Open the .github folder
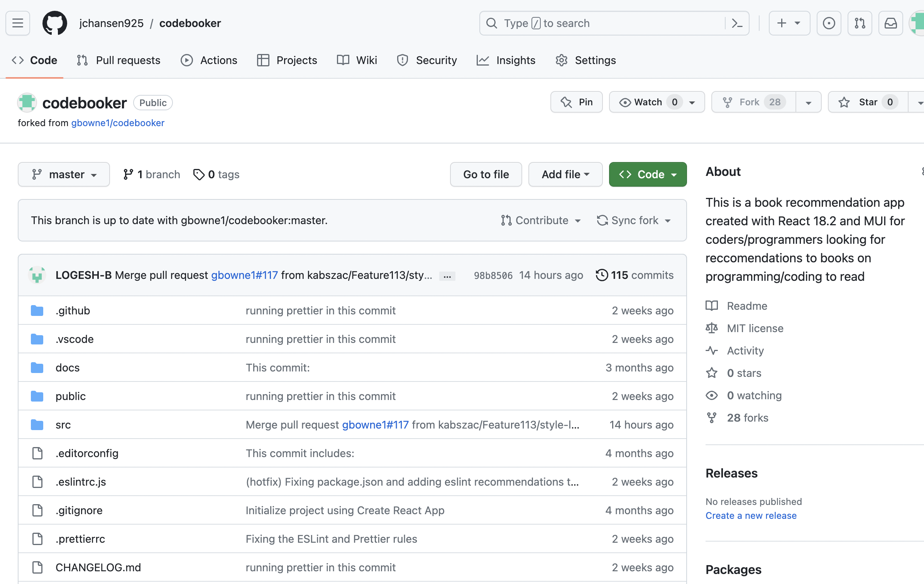Image resolution: width=924 pixels, height=584 pixels. tap(73, 311)
